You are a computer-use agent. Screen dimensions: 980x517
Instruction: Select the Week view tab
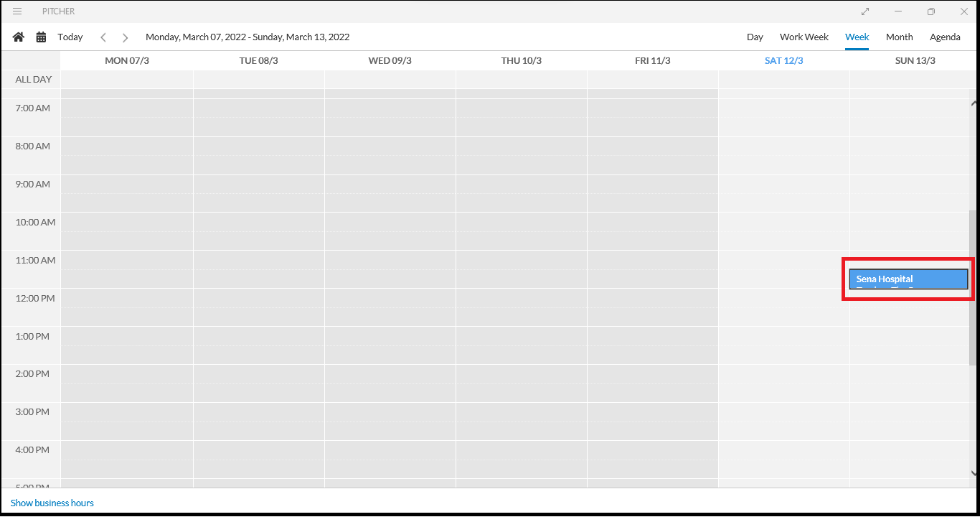tap(857, 37)
